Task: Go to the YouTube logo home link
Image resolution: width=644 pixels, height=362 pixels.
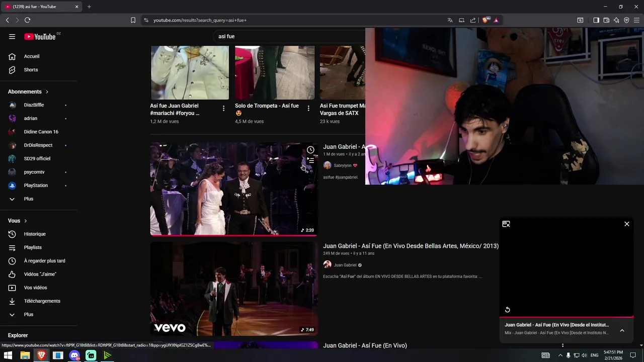Action: [x=40, y=36]
